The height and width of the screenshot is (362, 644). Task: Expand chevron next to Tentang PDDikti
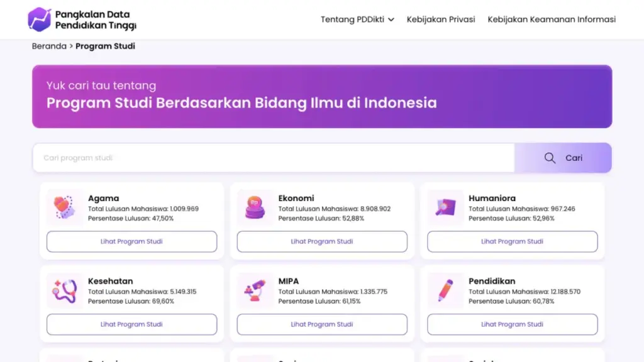(x=391, y=19)
